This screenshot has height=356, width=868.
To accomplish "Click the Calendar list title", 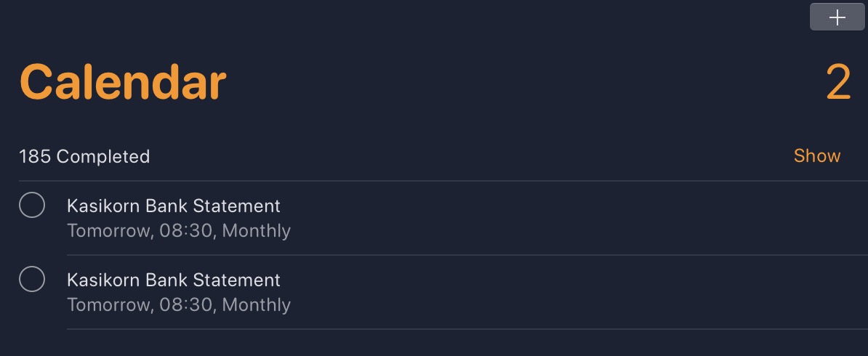I will coord(123,82).
